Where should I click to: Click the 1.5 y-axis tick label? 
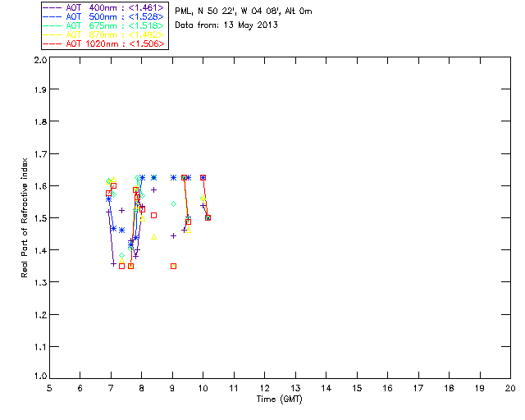[40, 218]
